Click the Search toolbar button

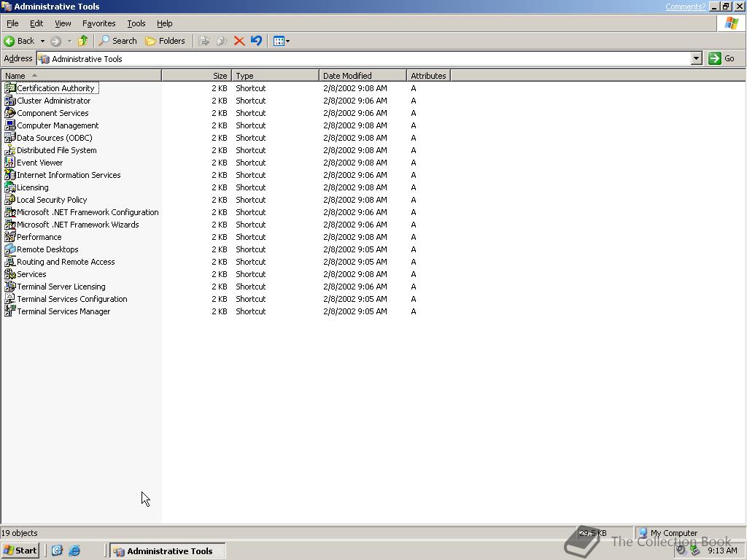pyautogui.click(x=117, y=41)
